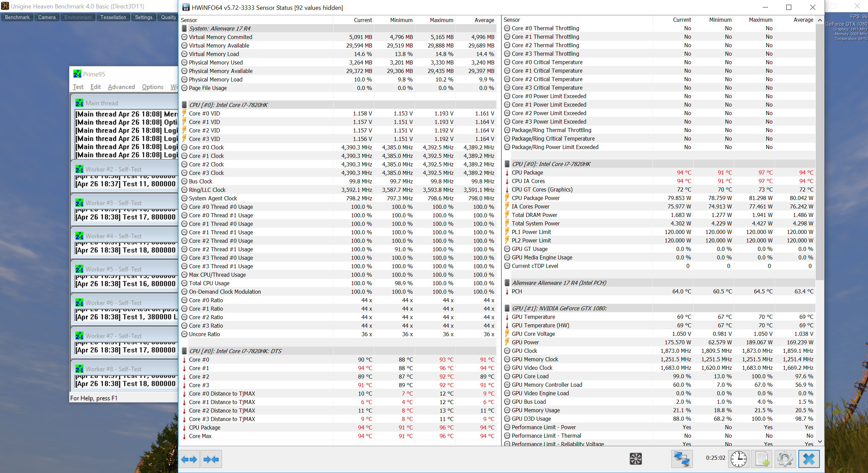Image resolution: width=868 pixels, height=473 pixels.
Task: Select CPU Package Power row
Action: pyautogui.click(x=659, y=198)
